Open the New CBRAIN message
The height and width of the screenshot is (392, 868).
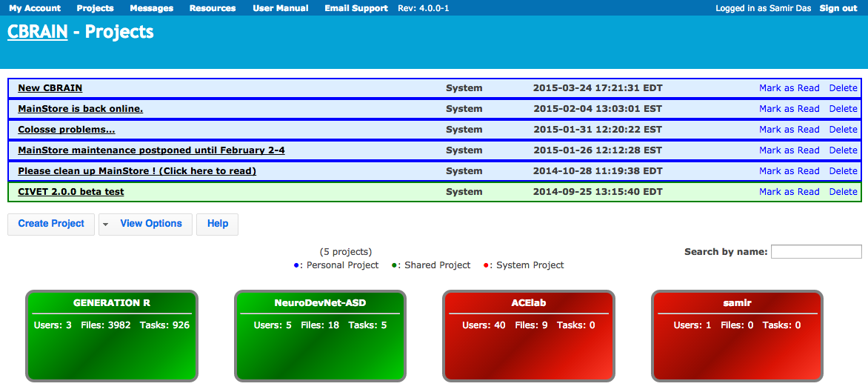(x=50, y=88)
